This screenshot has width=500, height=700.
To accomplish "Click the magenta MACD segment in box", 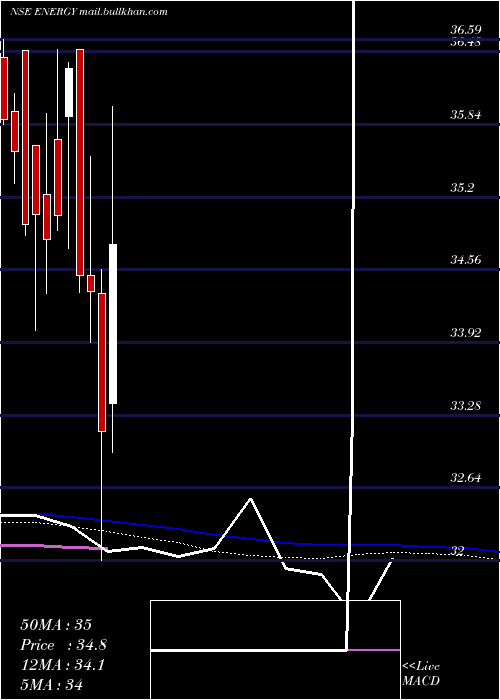I will click(374, 650).
